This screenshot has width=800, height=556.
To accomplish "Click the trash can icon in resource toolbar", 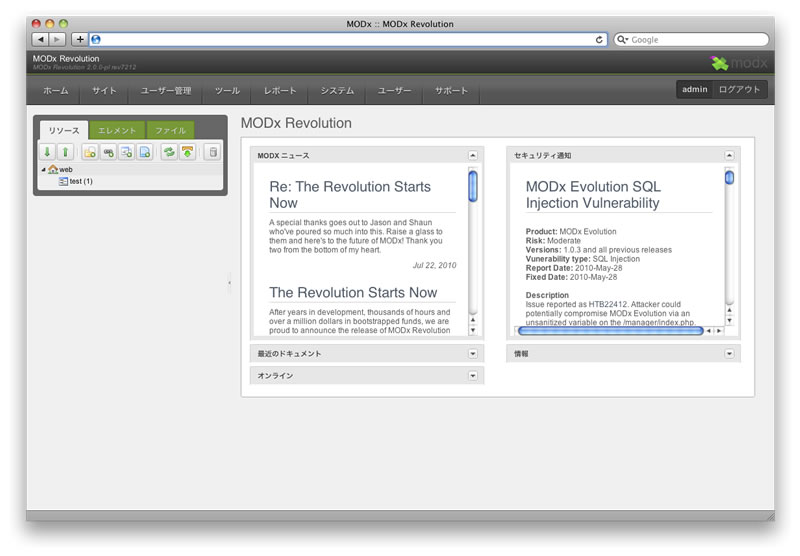I will [212, 152].
